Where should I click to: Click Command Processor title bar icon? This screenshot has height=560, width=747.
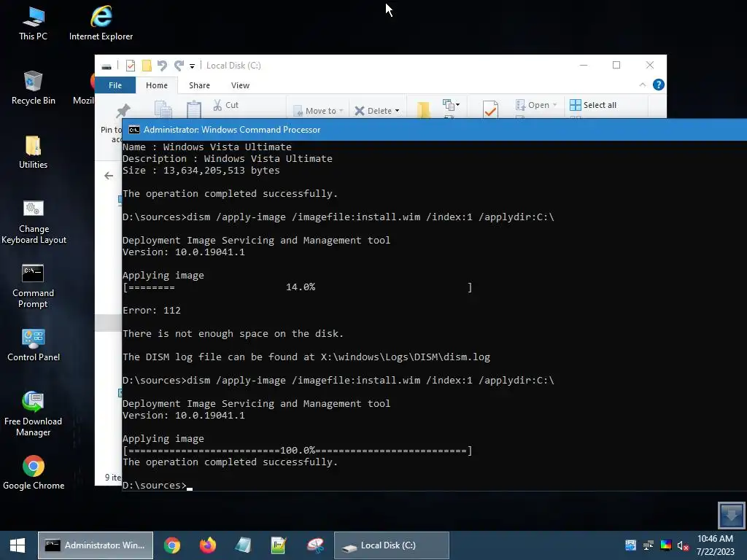coord(134,130)
